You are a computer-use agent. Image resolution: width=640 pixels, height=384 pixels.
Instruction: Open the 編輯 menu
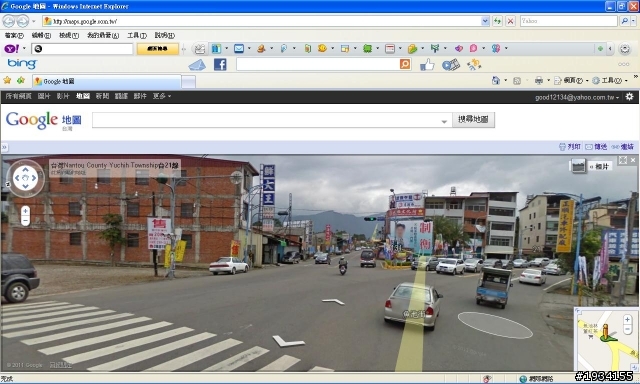click(x=41, y=36)
